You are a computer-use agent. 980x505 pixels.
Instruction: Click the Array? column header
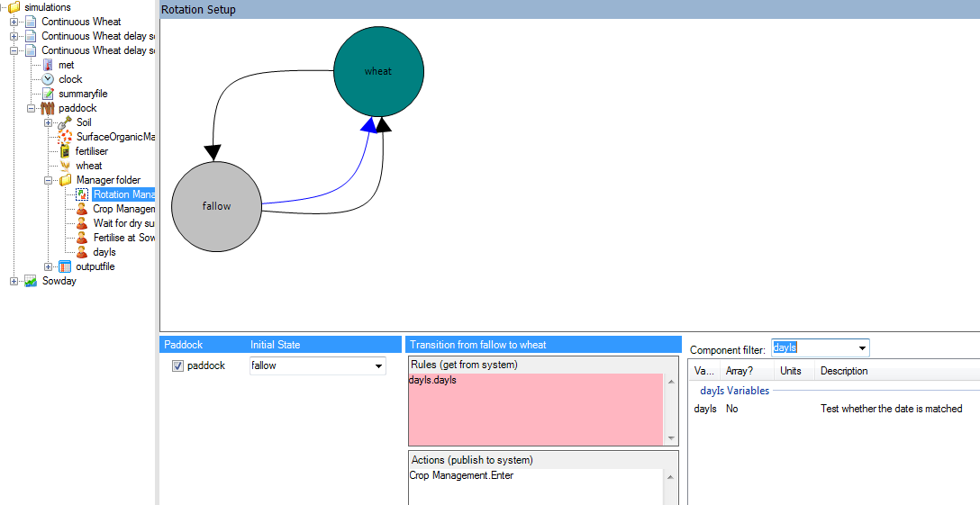tap(740, 371)
